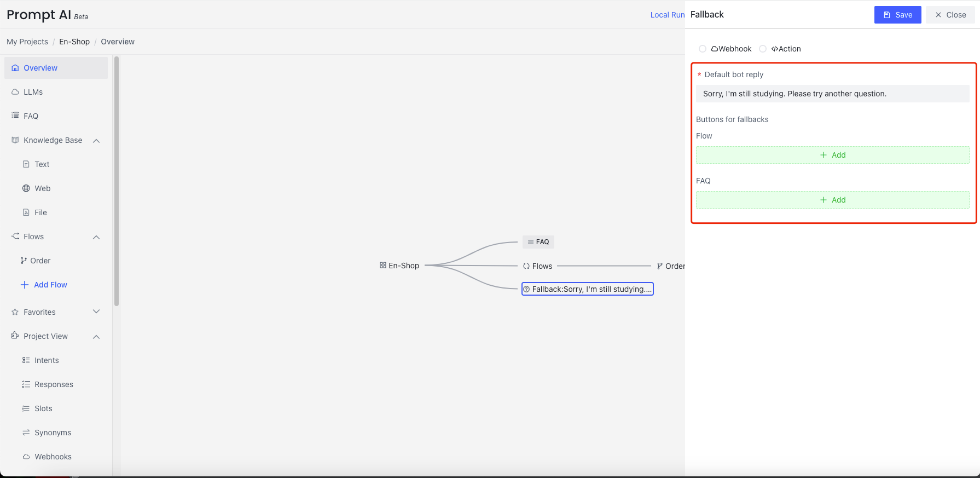The width and height of the screenshot is (980, 478).
Task: Close the Fallback panel
Action: point(950,15)
